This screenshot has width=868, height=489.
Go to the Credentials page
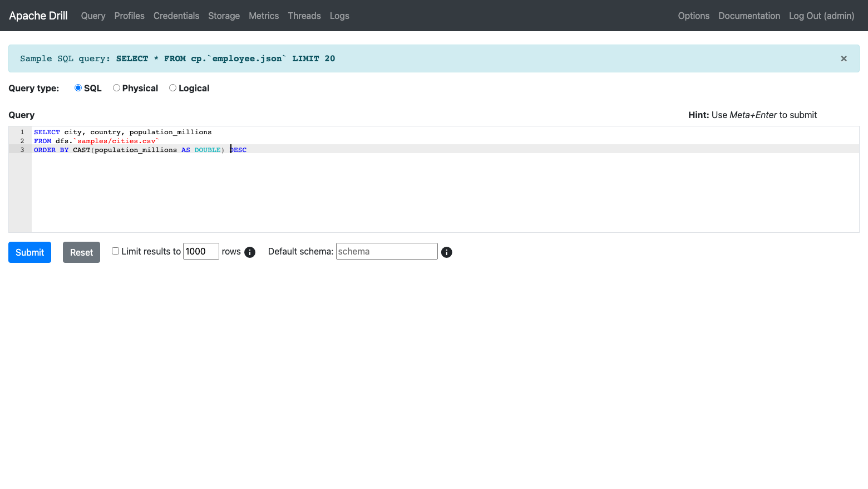176,16
